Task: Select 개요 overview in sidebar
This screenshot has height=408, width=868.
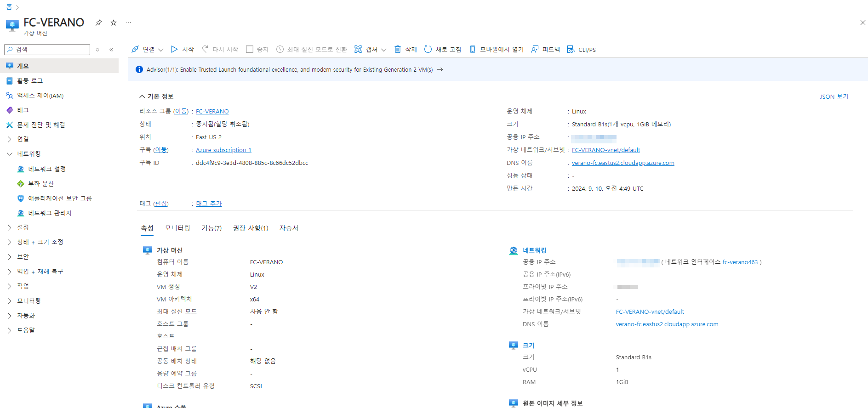Action: (59, 66)
